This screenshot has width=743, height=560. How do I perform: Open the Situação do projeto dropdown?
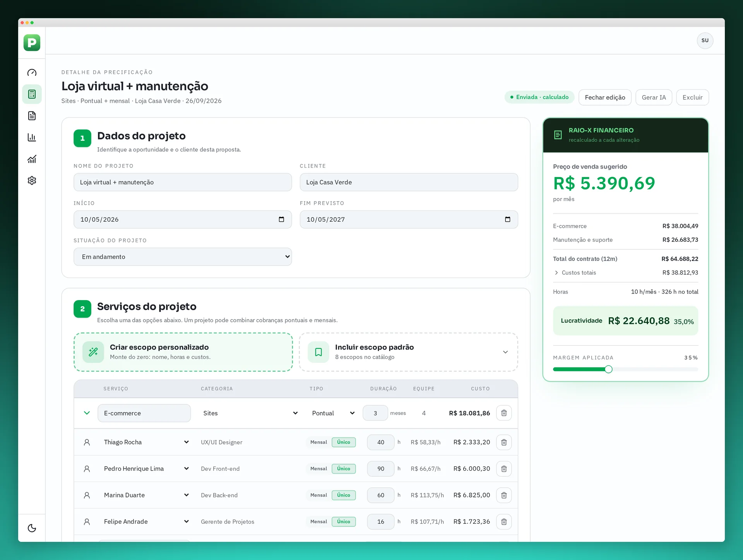[x=183, y=257]
